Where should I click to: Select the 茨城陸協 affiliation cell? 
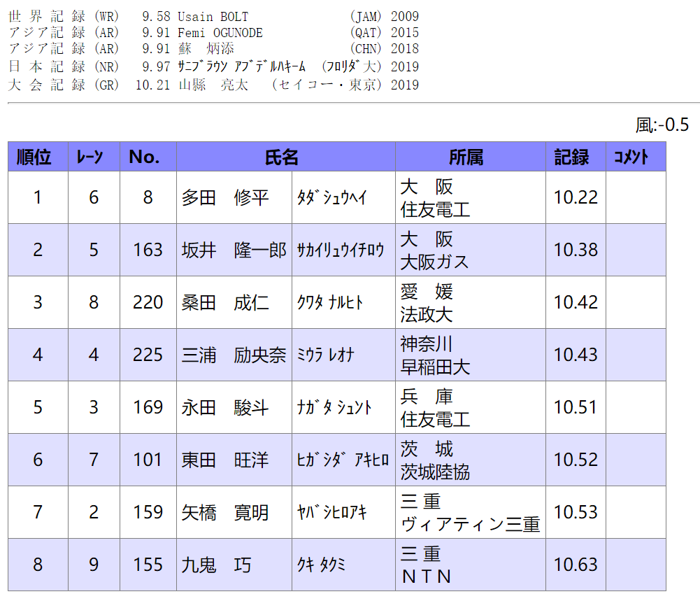click(435, 472)
